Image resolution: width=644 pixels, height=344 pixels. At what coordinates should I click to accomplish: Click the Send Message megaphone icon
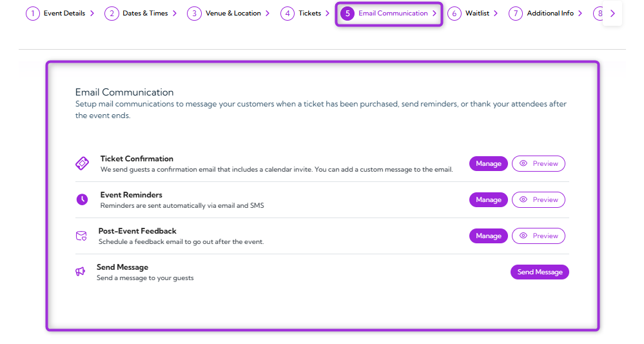pos(81,271)
